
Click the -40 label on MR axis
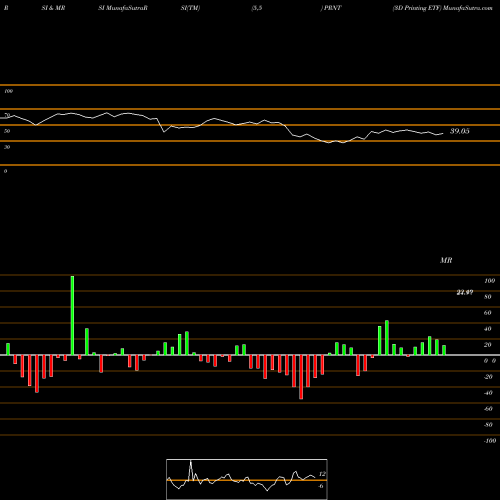click(x=488, y=393)
